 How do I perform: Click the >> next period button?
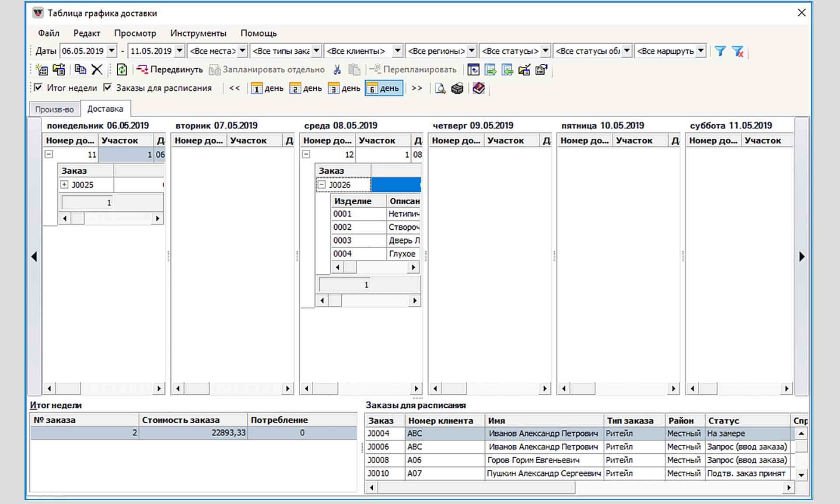(x=417, y=88)
